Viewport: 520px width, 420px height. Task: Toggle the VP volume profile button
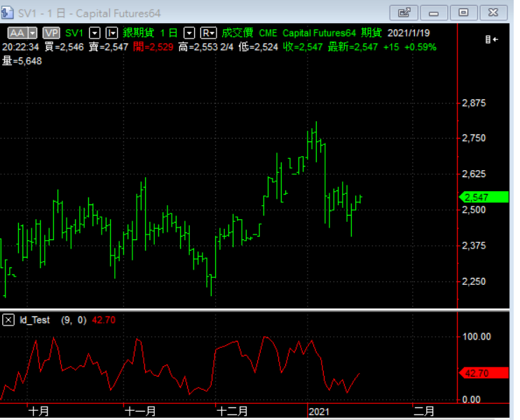click(51, 33)
